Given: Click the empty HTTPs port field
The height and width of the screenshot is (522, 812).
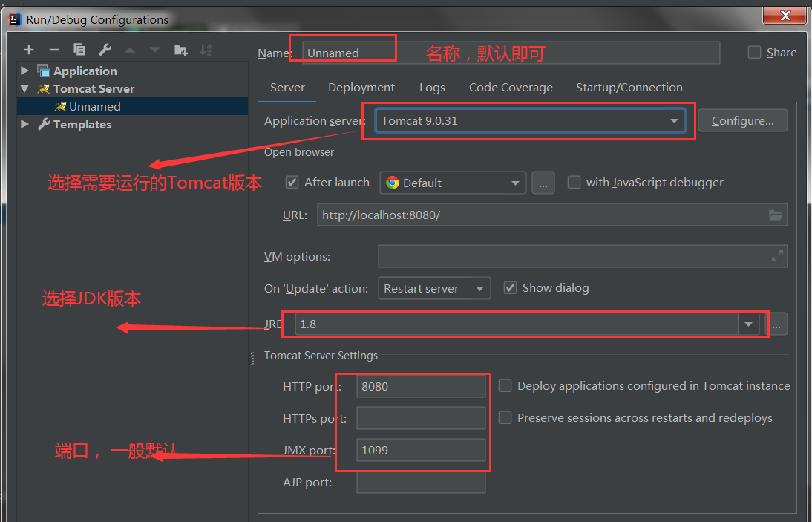Looking at the screenshot, I should pos(421,418).
